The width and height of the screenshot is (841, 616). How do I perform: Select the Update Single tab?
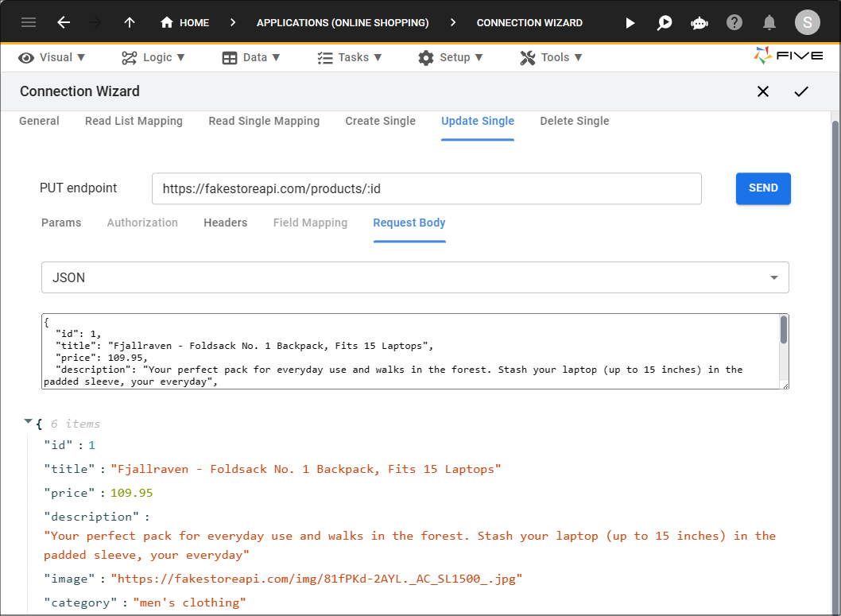pos(478,121)
